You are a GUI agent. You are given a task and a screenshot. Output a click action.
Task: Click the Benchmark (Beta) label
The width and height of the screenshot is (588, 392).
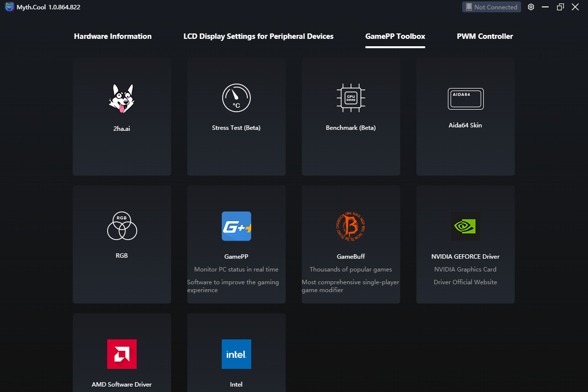pos(351,128)
